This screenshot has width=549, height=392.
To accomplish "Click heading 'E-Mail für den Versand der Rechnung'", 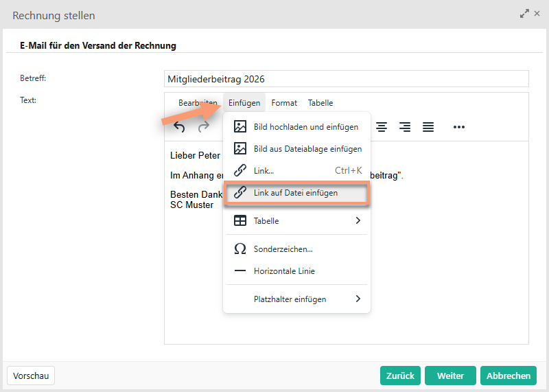I will coord(98,45).
